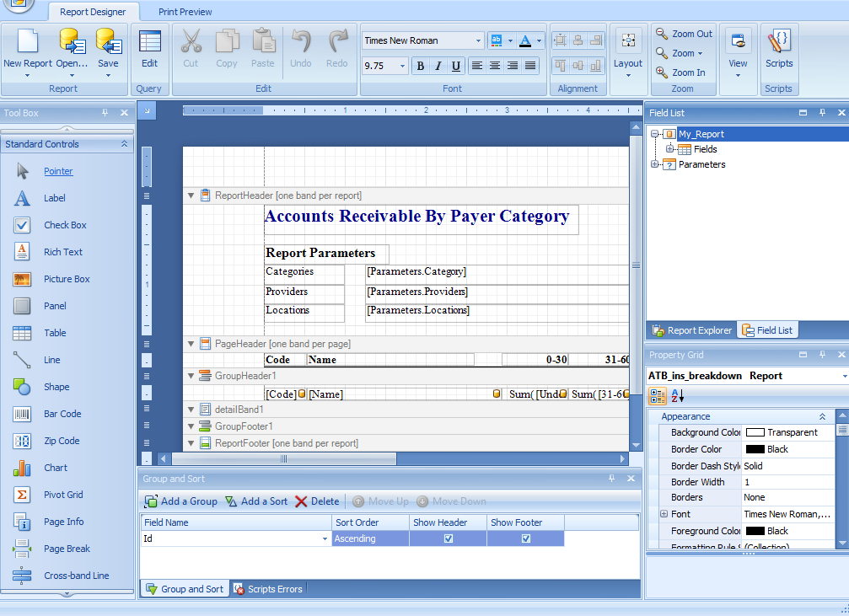The height and width of the screenshot is (616, 849).
Task: Open the Foreground Color value Black
Action: tap(787, 531)
